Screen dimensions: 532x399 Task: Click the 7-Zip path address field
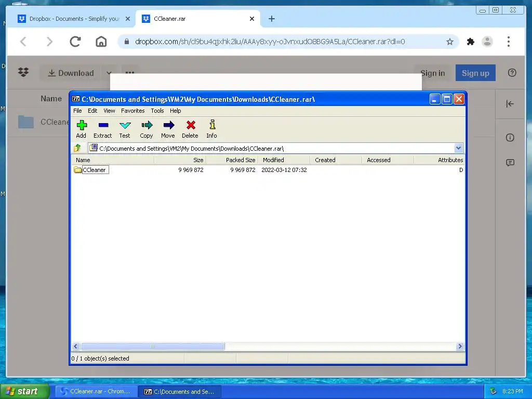coord(271,148)
